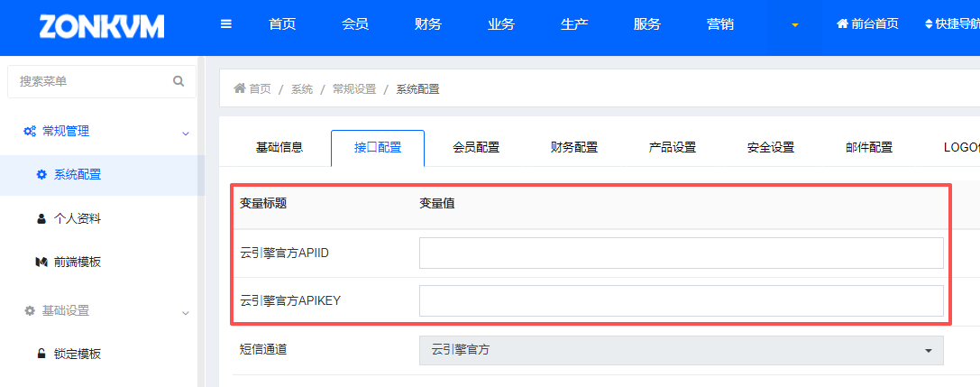Open the 短信通道 dropdown
Image resolution: width=980 pixels, height=387 pixels.
(681, 350)
